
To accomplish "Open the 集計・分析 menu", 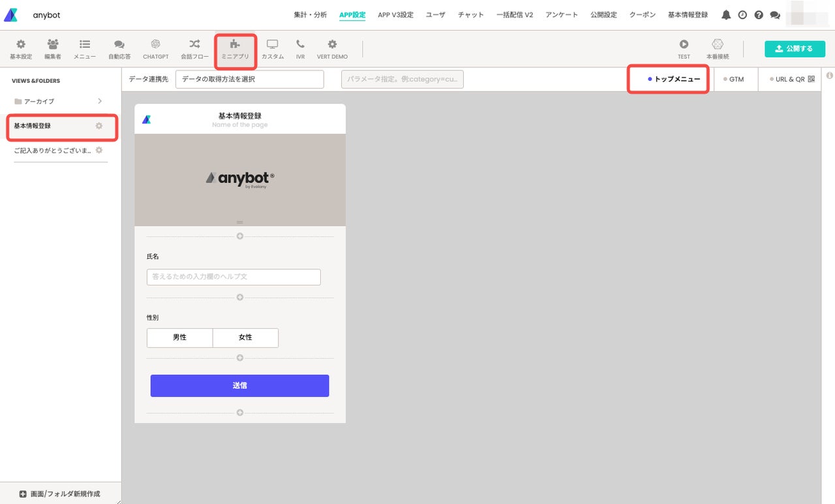I will pyautogui.click(x=311, y=15).
